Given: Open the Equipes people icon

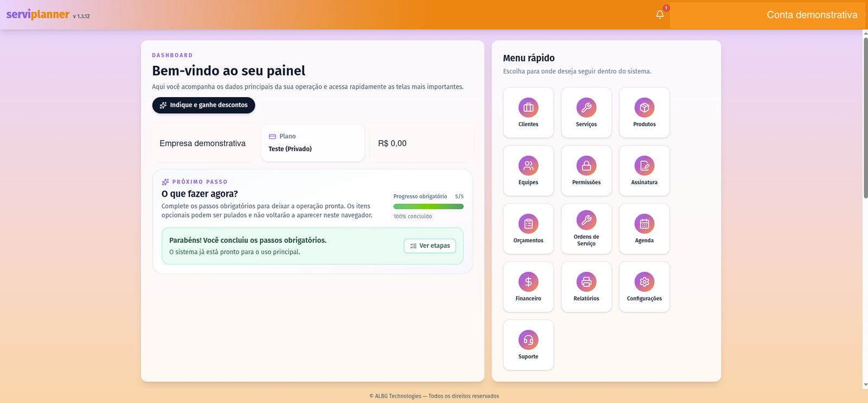Looking at the screenshot, I should click(x=528, y=166).
